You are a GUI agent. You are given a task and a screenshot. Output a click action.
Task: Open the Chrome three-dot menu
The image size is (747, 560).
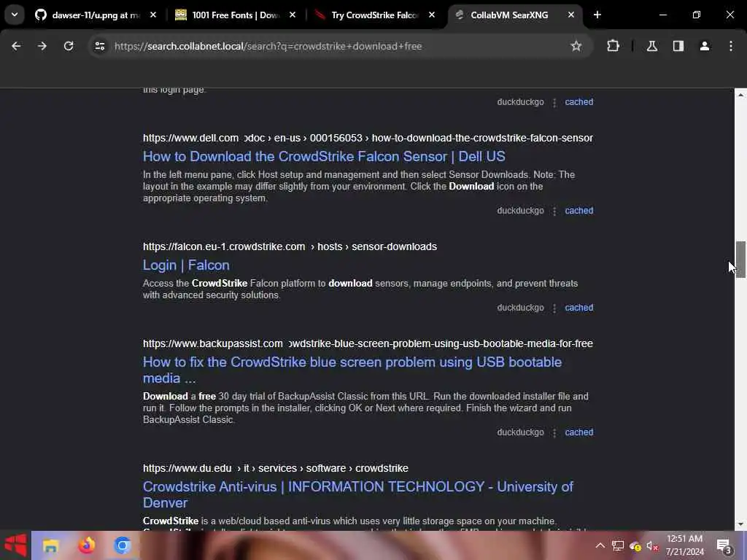tap(731, 46)
